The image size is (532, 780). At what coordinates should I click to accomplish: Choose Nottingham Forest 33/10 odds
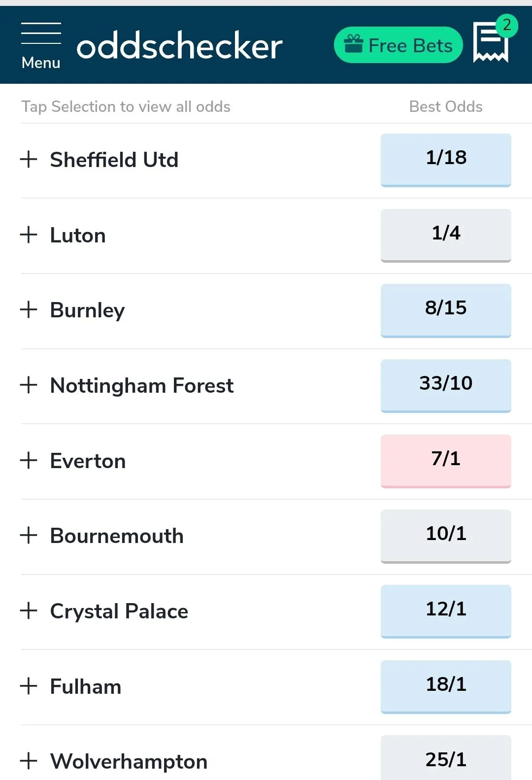446,385
